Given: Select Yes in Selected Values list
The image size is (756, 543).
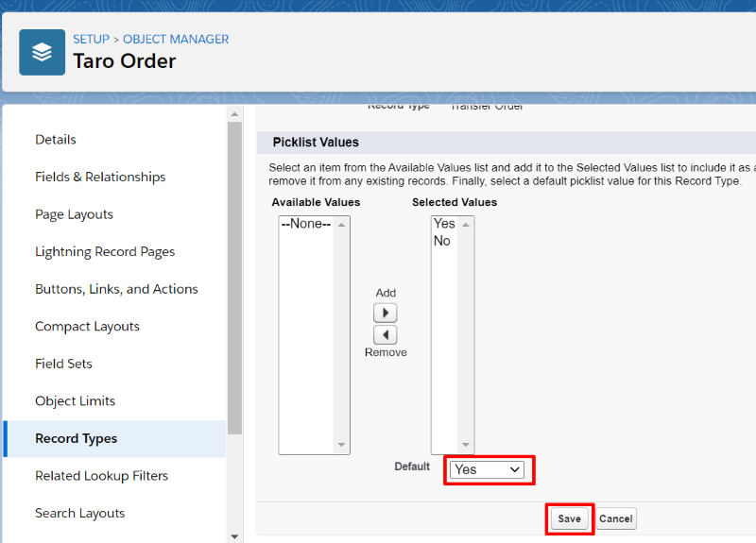Looking at the screenshot, I should (x=444, y=224).
